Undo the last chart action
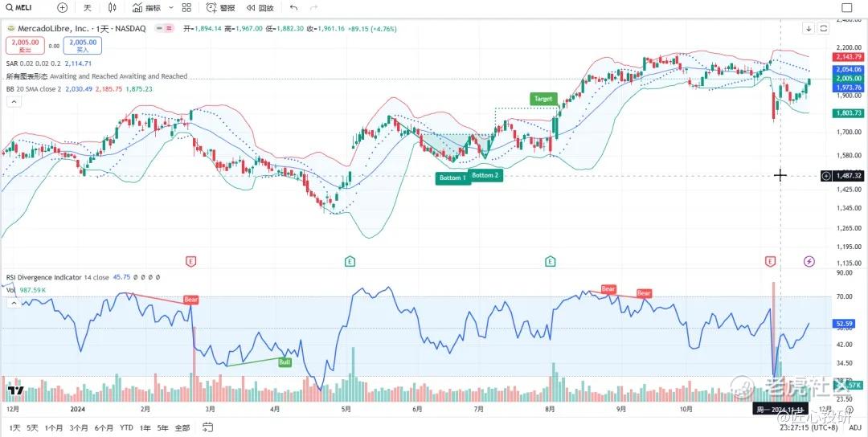The image size is (868, 437). pos(294,8)
